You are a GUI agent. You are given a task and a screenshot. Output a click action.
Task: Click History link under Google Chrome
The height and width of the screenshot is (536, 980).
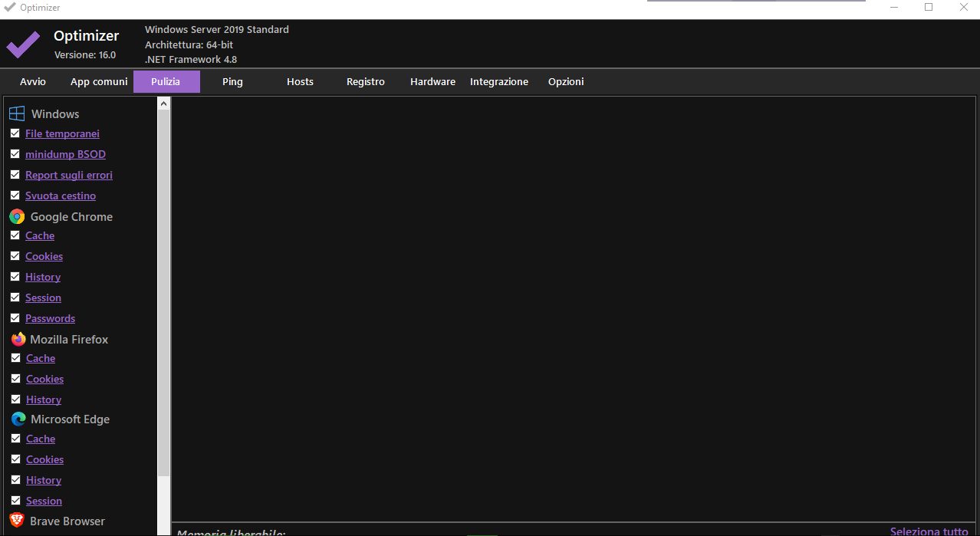(x=43, y=277)
